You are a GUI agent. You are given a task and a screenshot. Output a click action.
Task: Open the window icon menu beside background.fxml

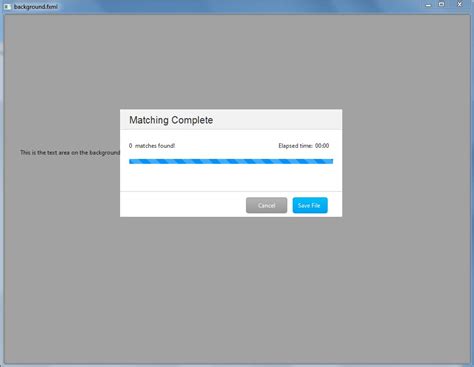click(7, 6)
